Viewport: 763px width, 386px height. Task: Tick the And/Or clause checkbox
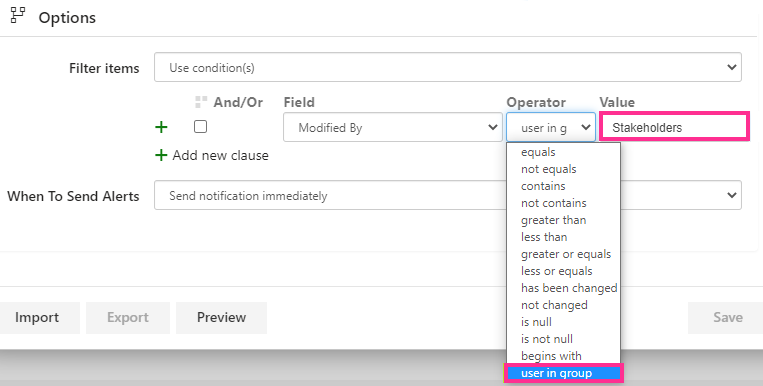click(x=200, y=127)
